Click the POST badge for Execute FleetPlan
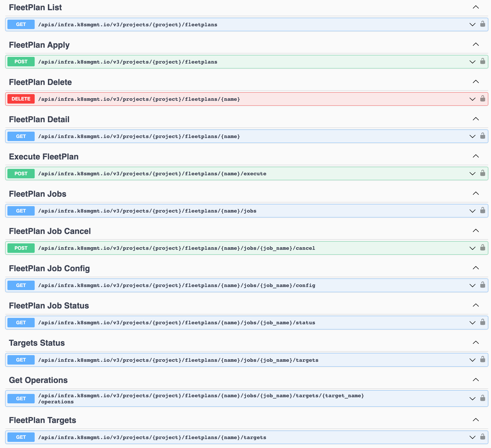491x448 pixels. [x=21, y=173]
